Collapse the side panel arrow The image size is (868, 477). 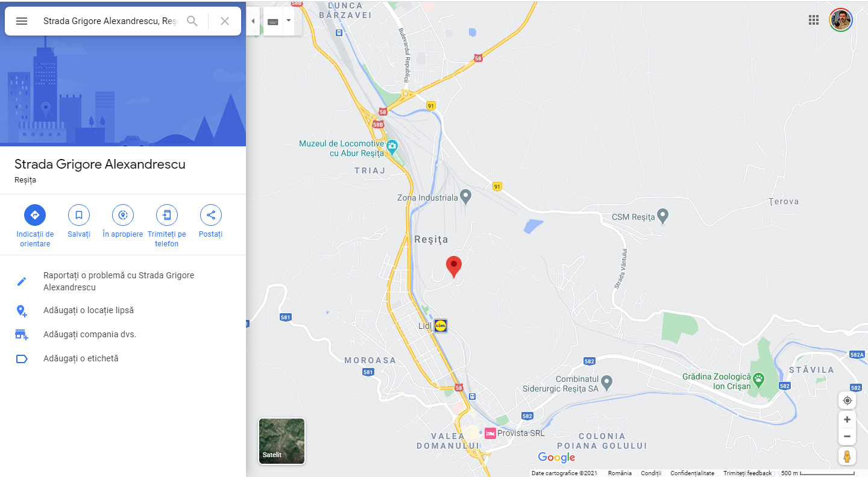[253, 21]
